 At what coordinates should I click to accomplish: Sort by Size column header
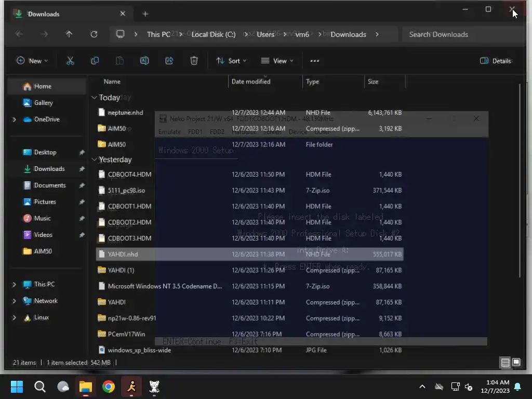click(x=385, y=82)
